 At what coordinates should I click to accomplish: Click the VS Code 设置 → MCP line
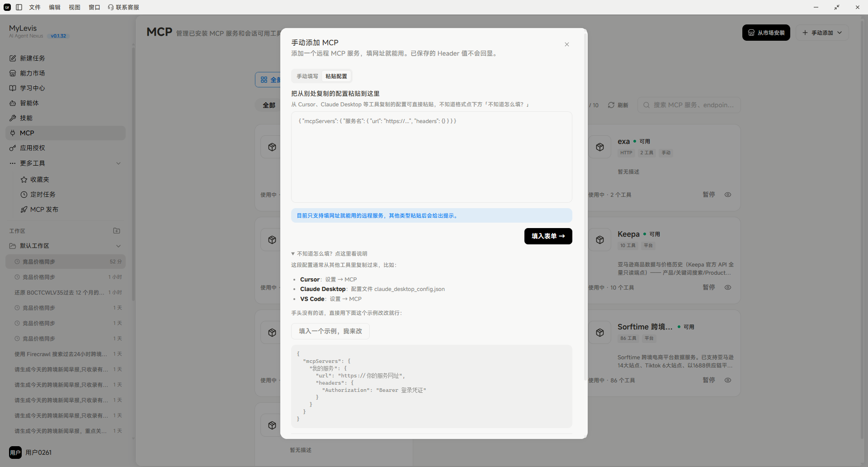tap(330, 299)
